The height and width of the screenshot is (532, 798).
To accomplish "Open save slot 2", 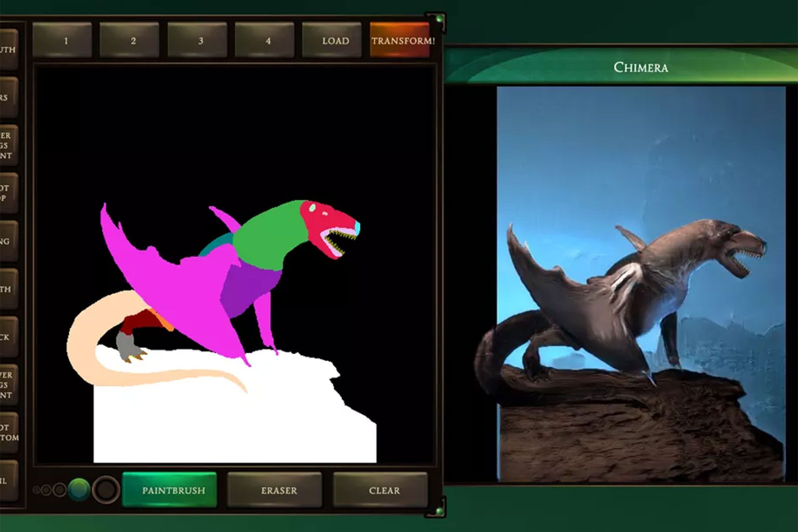I will click(129, 41).
